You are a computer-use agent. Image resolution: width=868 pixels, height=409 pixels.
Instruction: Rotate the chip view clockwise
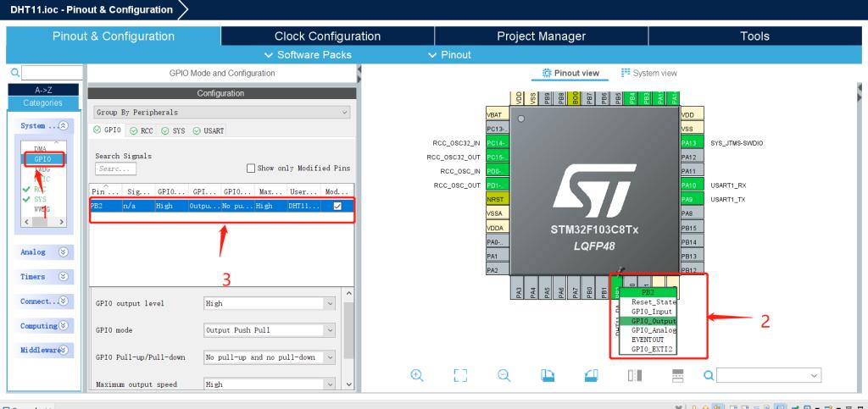click(x=548, y=375)
